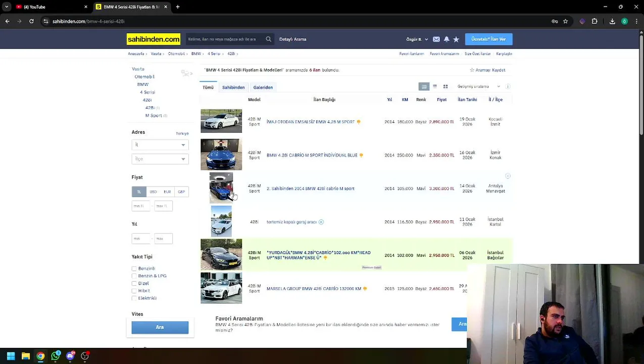
Task: Open 'İMAJ OTODAN EMSALSİZ BMW 4.28 M SPORT' listing
Action: pos(311,122)
